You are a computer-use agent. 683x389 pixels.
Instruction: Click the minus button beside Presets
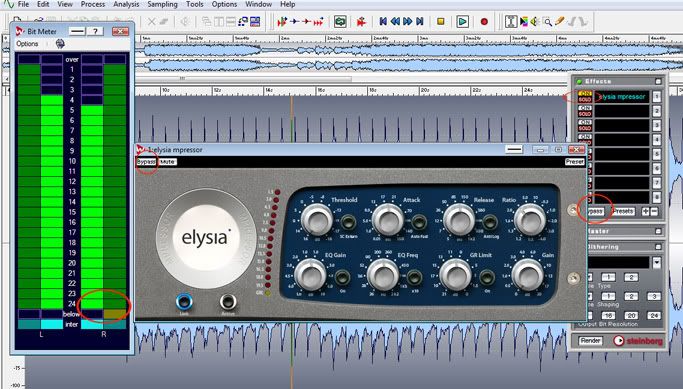pyautogui.click(x=654, y=211)
